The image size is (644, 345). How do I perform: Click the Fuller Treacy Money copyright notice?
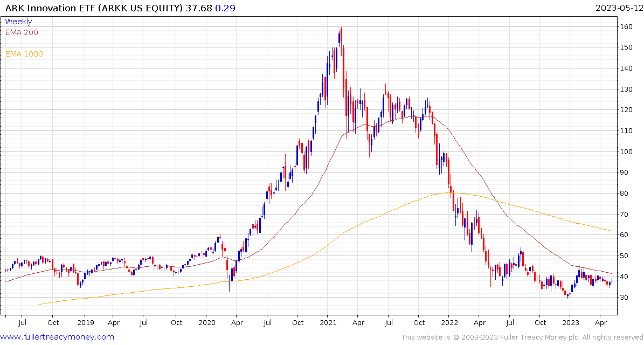point(522,337)
